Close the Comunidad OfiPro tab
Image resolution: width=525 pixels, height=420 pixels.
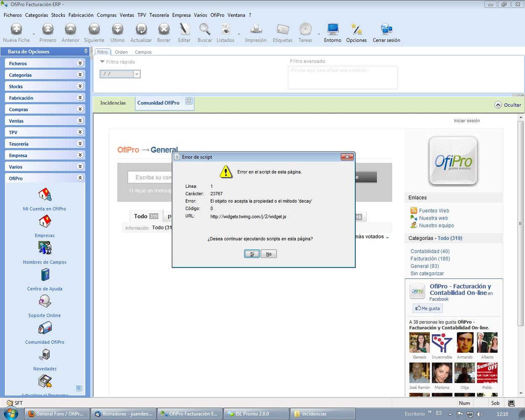[189, 101]
